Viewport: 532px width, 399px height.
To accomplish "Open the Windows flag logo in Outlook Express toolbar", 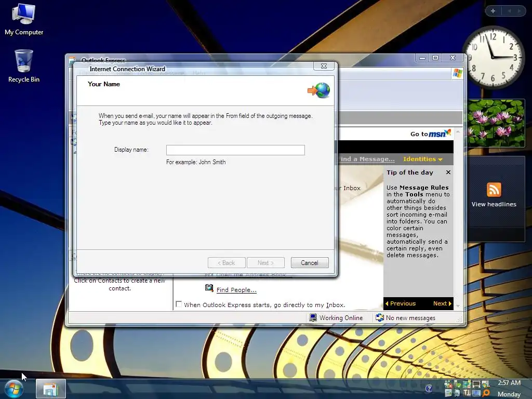I will [x=457, y=73].
